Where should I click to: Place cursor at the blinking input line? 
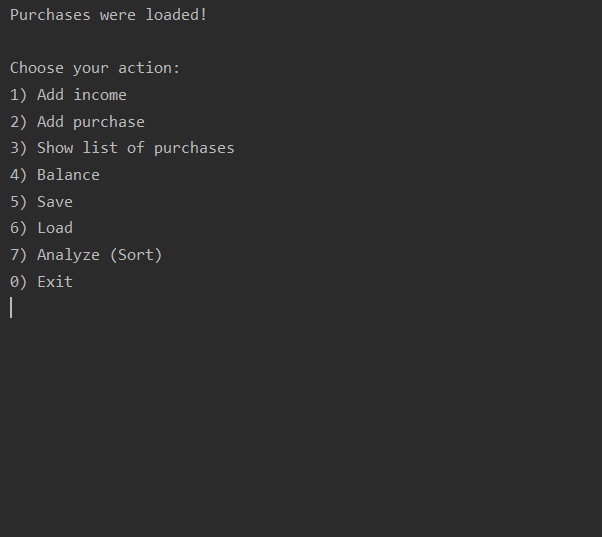point(12,307)
